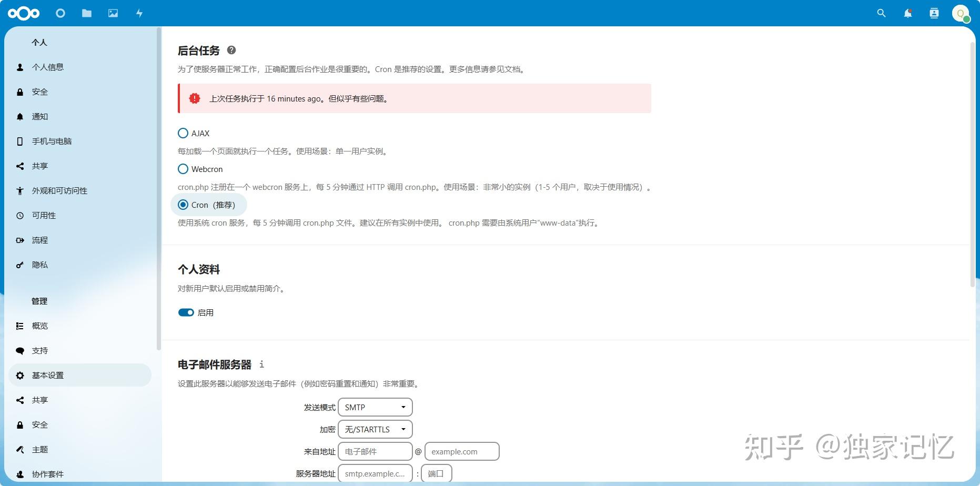Open the search icon in top bar
The width and height of the screenshot is (980, 486).
[881, 13]
